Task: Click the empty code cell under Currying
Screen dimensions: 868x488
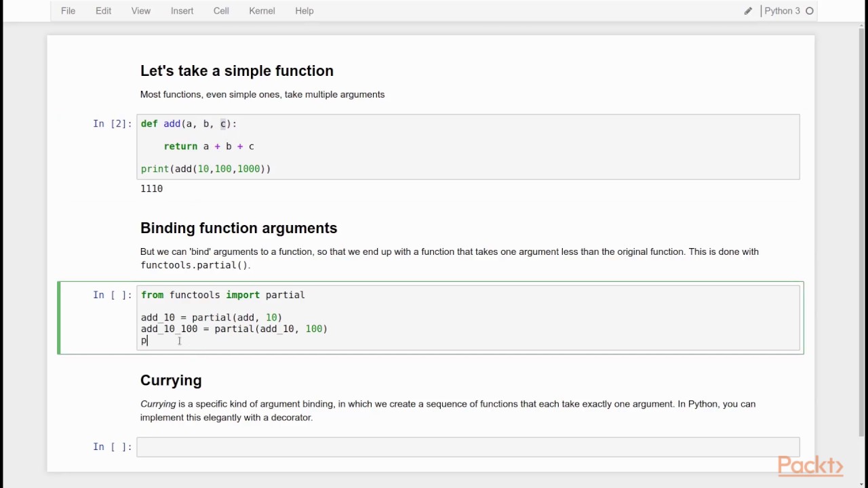Action: (x=468, y=447)
